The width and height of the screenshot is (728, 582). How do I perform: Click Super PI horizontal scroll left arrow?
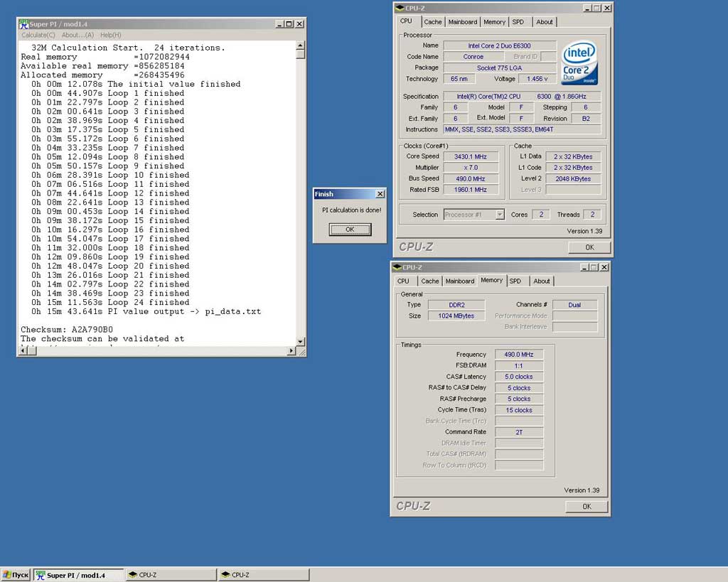tap(23, 351)
